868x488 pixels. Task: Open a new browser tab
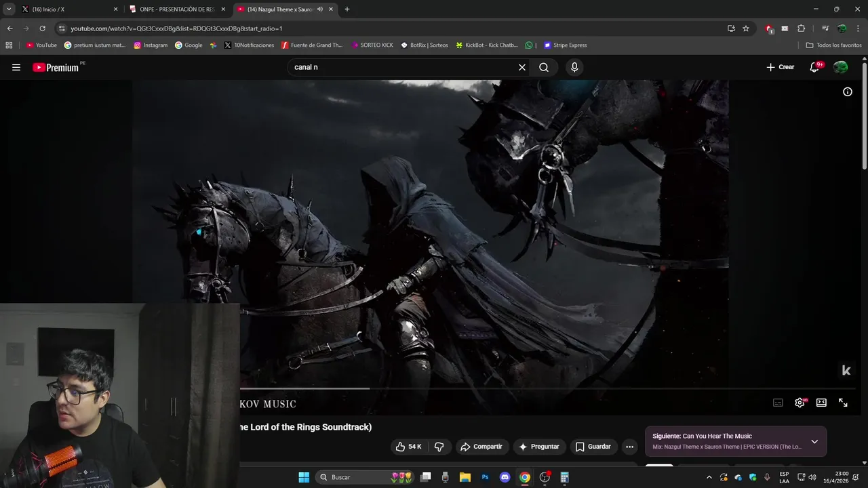click(347, 9)
